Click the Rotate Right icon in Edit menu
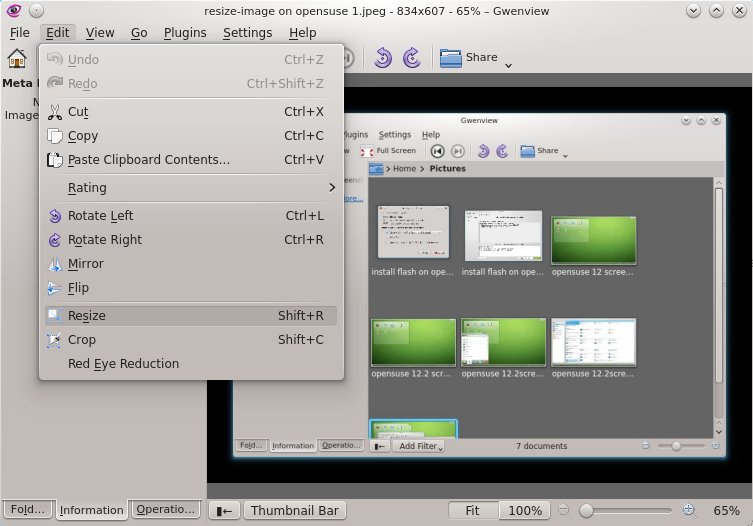This screenshot has width=753, height=526. (x=55, y=240)
